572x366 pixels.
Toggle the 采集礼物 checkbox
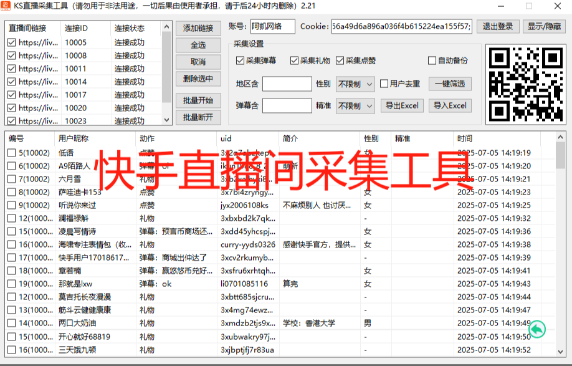tap(294, 61)
